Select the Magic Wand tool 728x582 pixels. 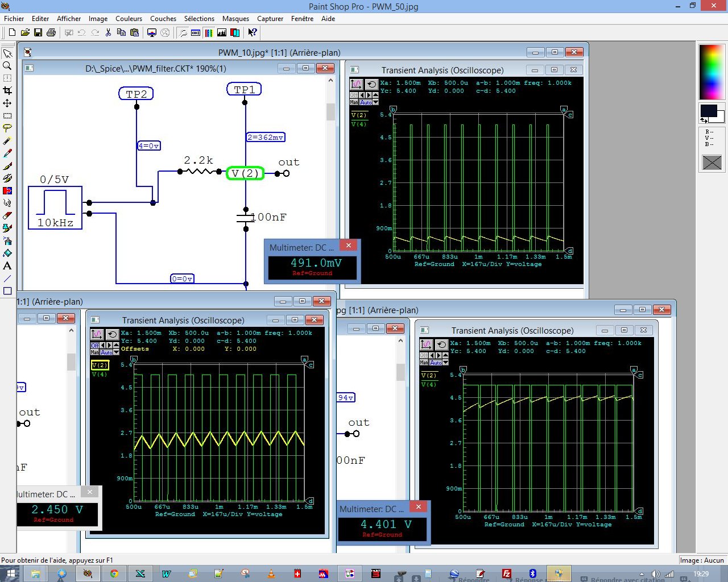tap(7, 140)
